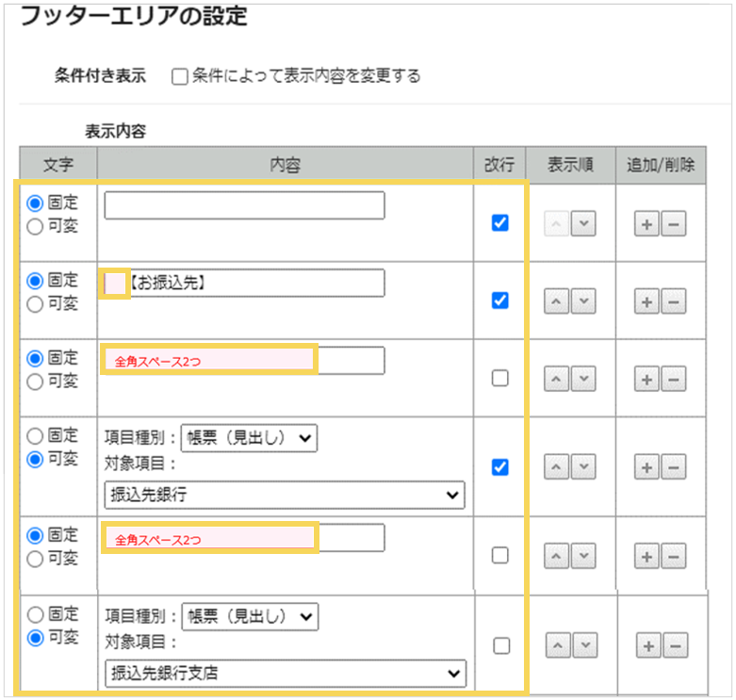Screen dimensions: 736x700
Task: Open the 振込先銀行支店 対象項目 dropdown
Action: [285, 673]
